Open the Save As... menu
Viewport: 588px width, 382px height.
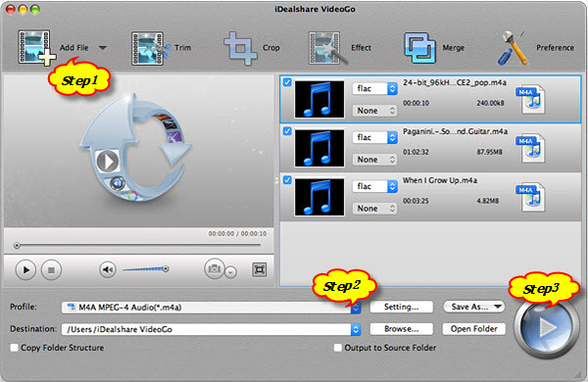point(474,307)
